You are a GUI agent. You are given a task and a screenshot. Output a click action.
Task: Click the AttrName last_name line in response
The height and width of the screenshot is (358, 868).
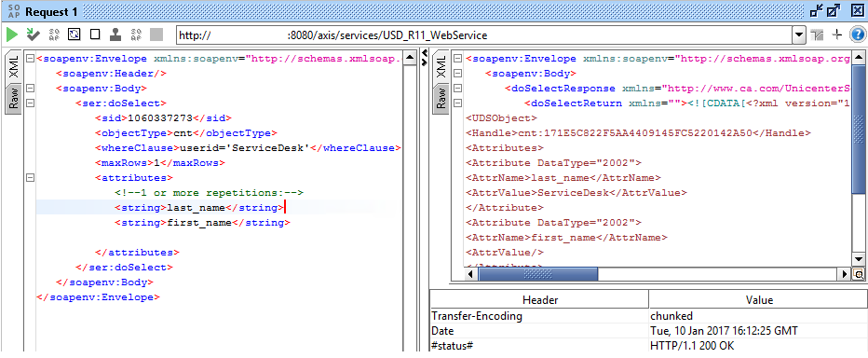tap(563, 178)
